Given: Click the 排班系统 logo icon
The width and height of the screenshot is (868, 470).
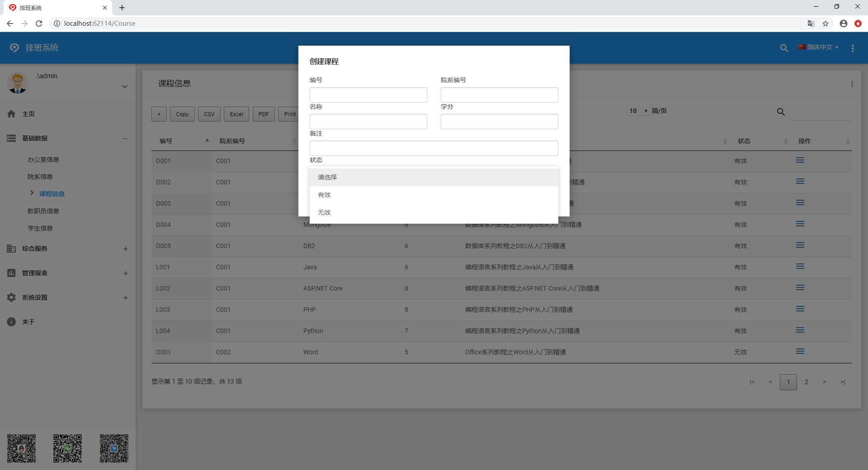Looking at the screenshot, I should [14, 48].
